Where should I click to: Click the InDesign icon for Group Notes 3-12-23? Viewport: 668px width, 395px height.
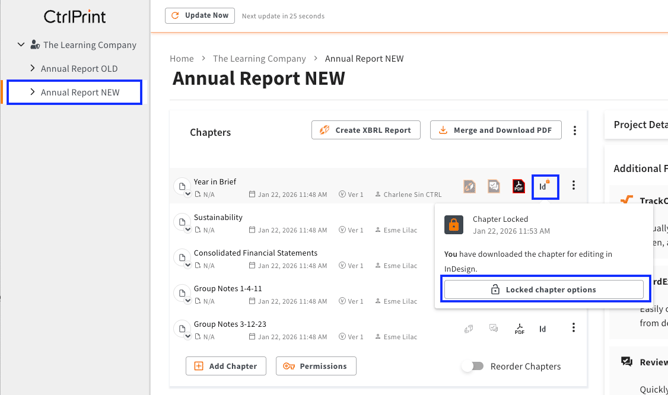point(542,329)
